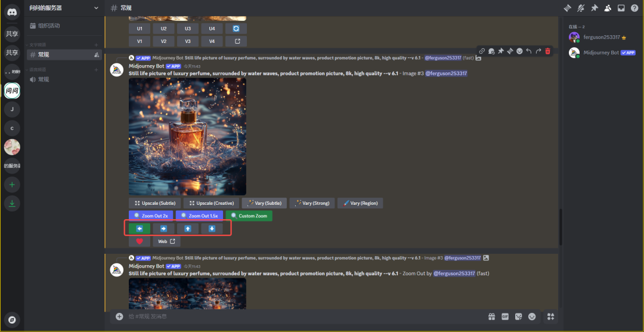Open ferguson253317 in member list
Viewport: 644px width, 332px height.
coord(602,37)
